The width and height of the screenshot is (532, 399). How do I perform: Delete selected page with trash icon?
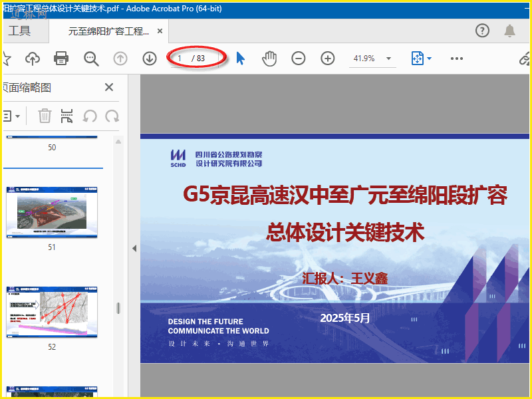45,116
